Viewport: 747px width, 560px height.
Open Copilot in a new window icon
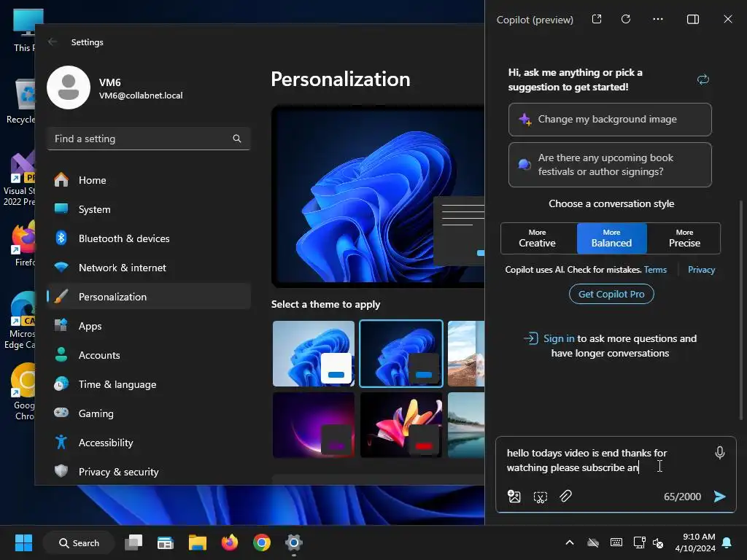click(597, 19)
